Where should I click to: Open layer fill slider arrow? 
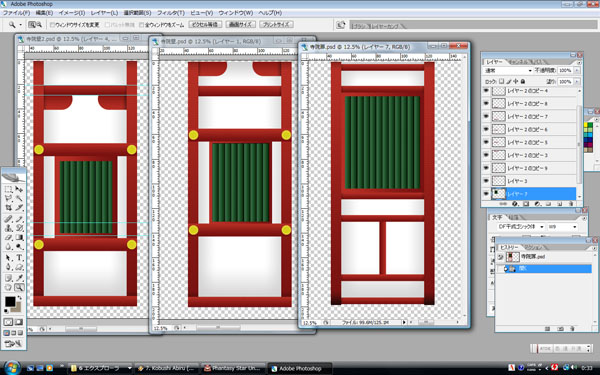(577, 82)
